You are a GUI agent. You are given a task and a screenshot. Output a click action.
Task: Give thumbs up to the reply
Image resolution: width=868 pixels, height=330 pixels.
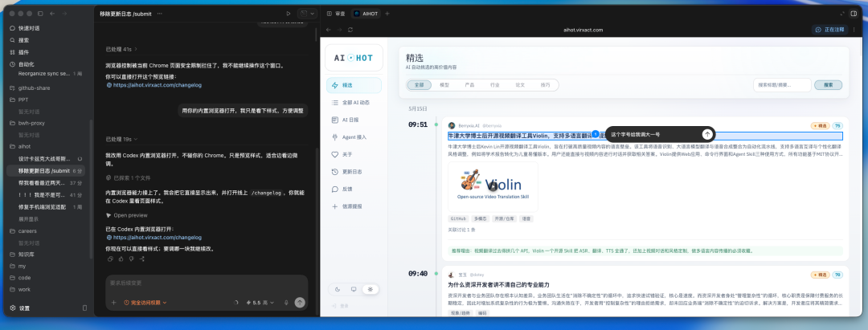pyautogui.click(x=120, y=259)
